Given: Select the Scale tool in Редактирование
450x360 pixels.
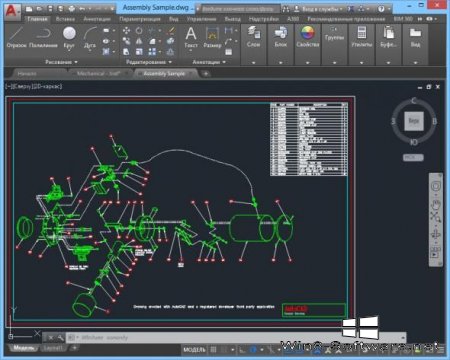Looking at the screenshot, I should tap(139, 52).
